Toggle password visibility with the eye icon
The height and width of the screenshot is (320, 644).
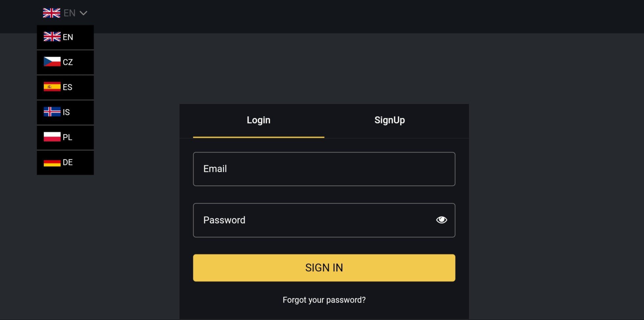pyautogui.click(x=441, y=220)
